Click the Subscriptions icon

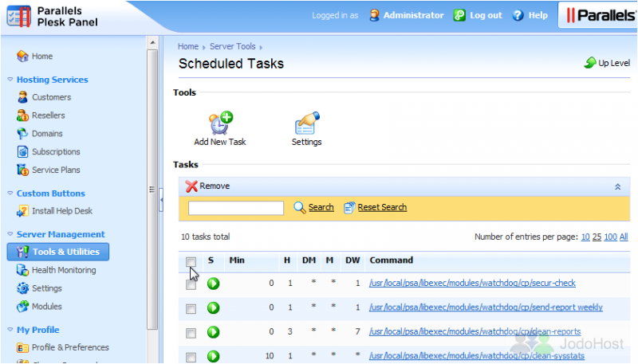point(22,151)
